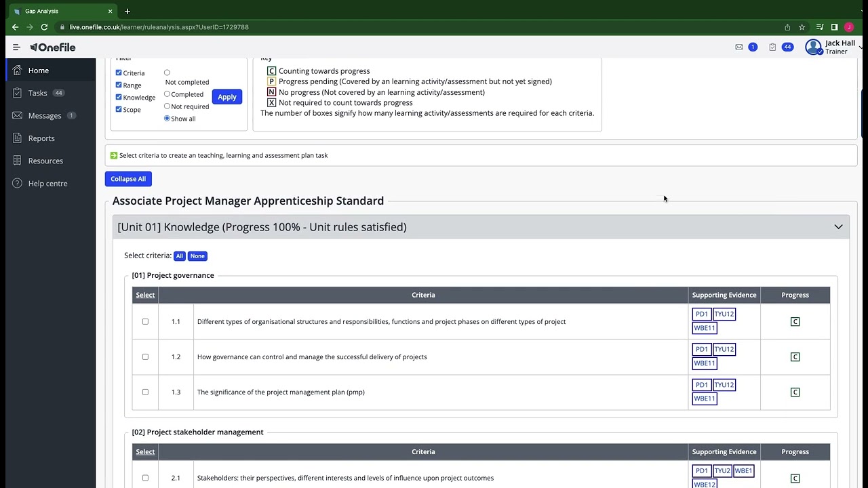Screen dimensions: 868x488
Task: Toggle the Knowledge filter checkbox
Action: click(119, 97)
